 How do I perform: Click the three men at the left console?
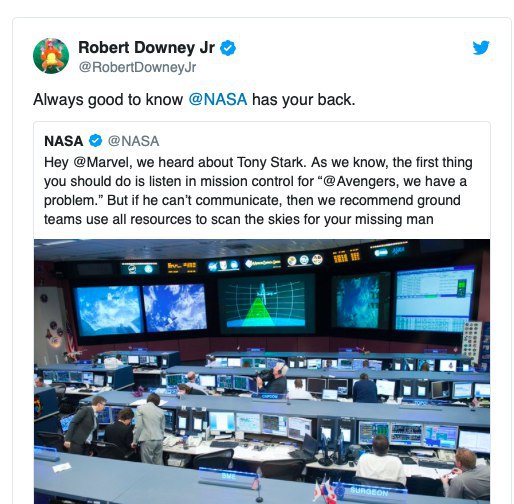(x=116, y=427)
